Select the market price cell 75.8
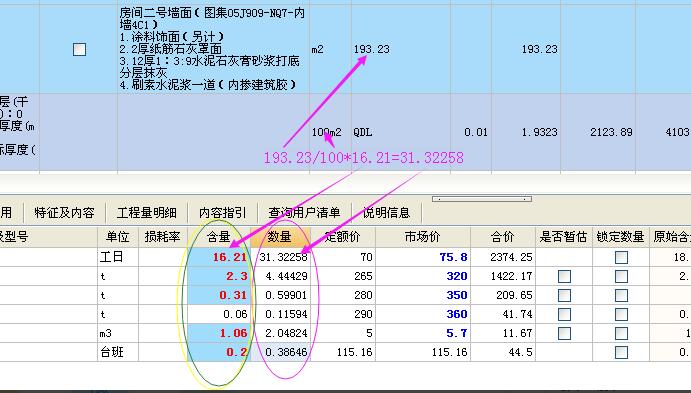 [x=423, y=257]
